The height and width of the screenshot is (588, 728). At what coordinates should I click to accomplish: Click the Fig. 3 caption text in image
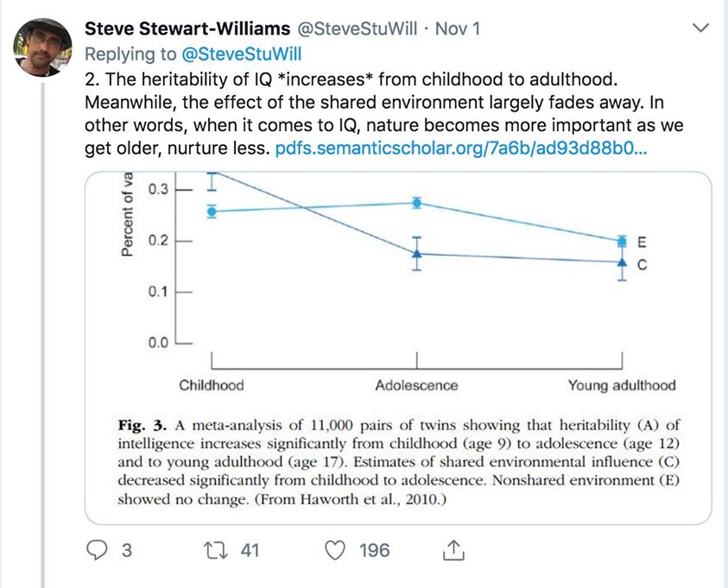[397, 461]
